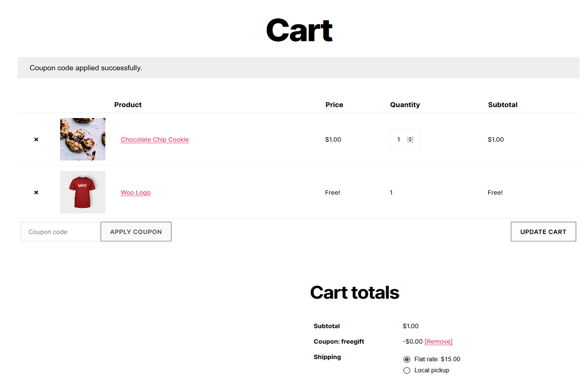Click the quantity decrease arrow for the cookie

point(411,141)
